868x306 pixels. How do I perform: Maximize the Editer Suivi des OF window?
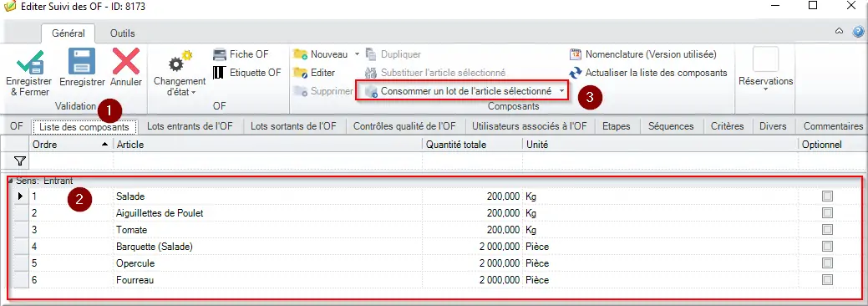point(813,6)
